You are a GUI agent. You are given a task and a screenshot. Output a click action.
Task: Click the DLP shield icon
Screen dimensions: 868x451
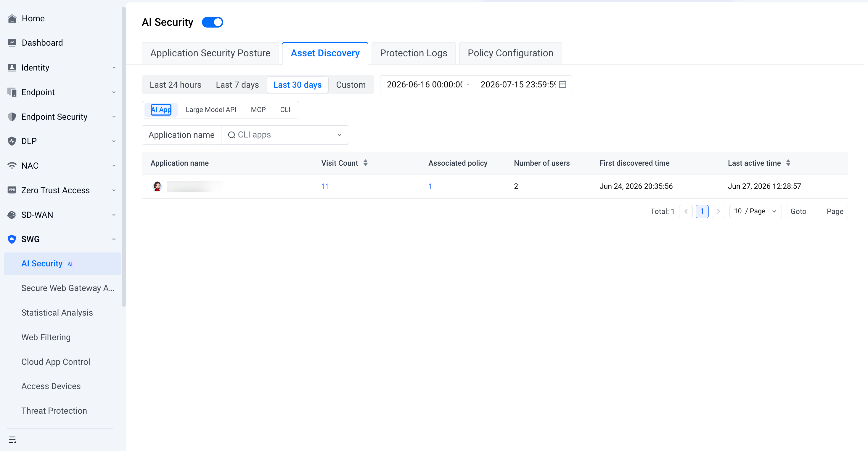coord(12,141)
